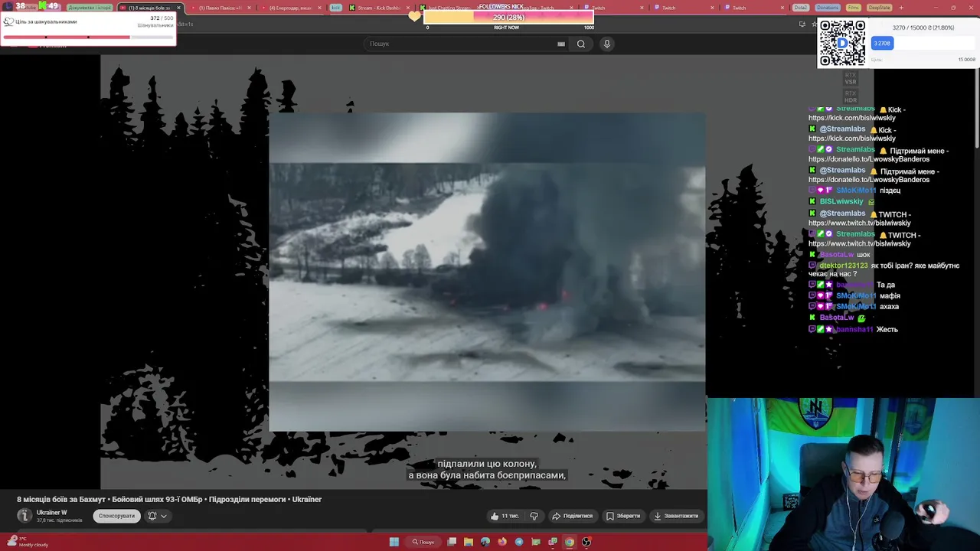Download video using Завантажити button

pyautogui.click(x=676, y=516)
